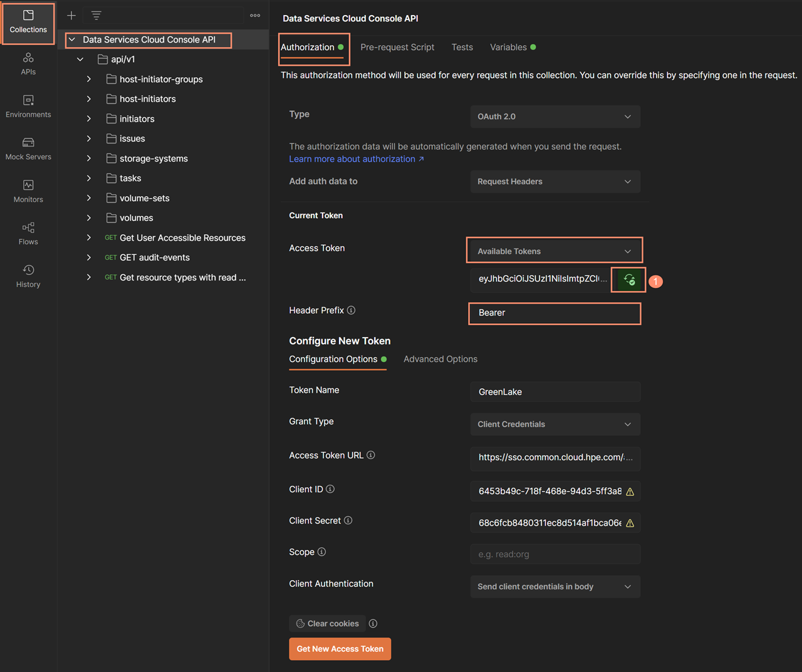The image size is (802, 672).
Task: Open the Available Tokens dropdown
Action: click(x=555, y=251)
